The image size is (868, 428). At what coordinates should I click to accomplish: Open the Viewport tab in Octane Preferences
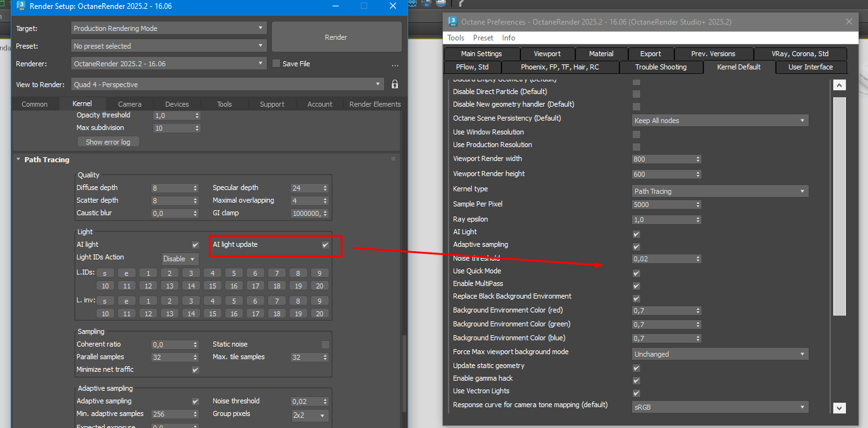click(x=546, y=54)
